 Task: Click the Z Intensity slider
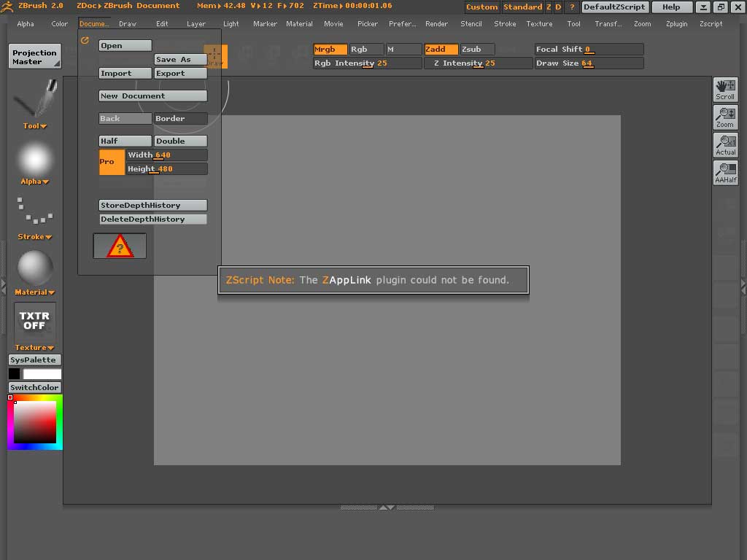(x=478, y=63)
